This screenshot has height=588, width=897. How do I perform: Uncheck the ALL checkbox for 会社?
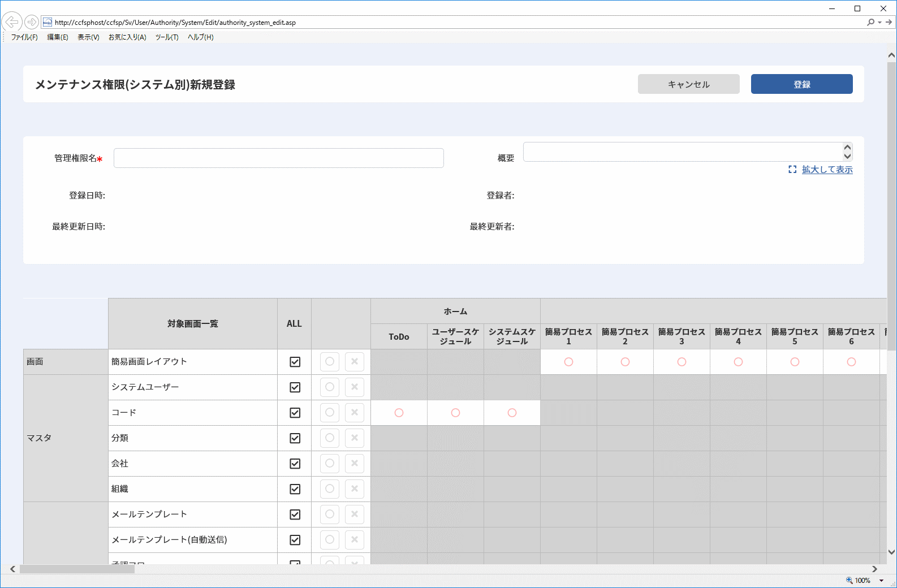[295, 464]
